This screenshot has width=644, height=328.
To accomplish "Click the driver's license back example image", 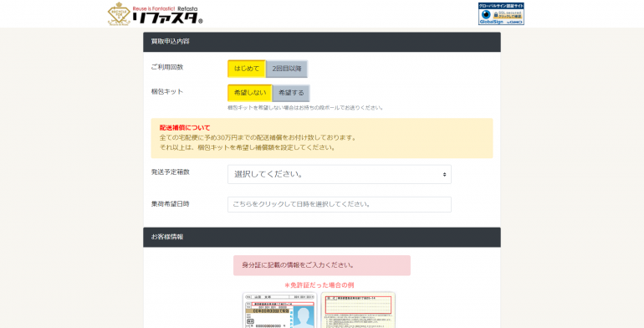I will click(358, 310).
